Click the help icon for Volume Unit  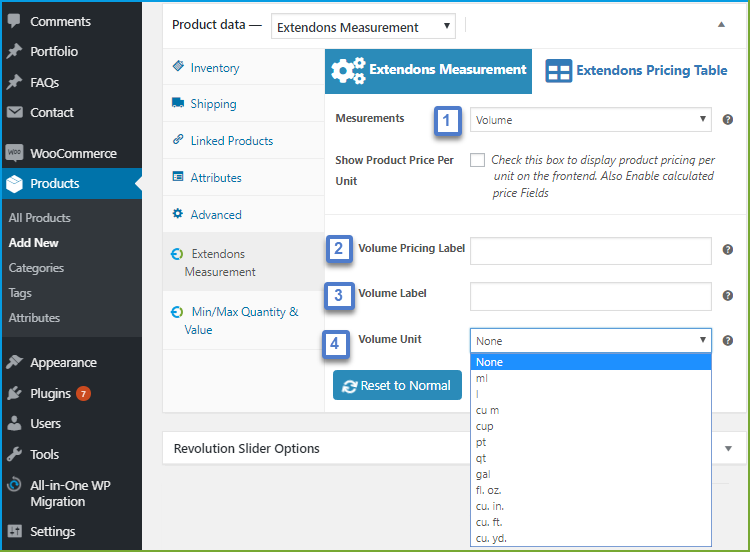pyautogui.click(x=728, y=340)
